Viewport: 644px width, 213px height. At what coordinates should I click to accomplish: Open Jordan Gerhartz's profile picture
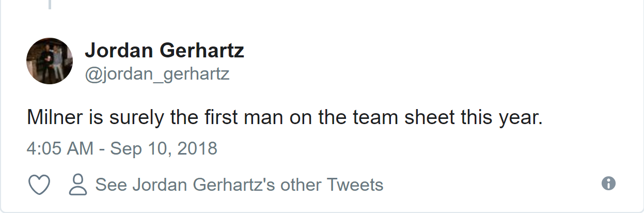point(50,61)
